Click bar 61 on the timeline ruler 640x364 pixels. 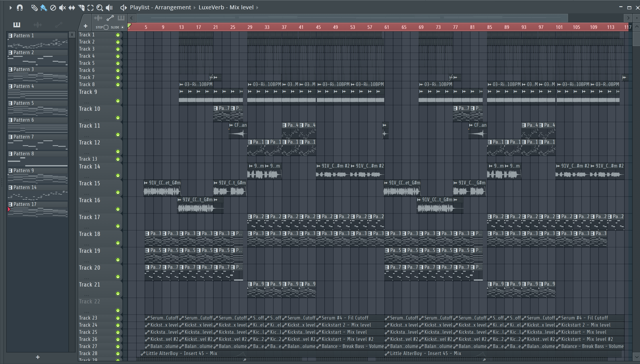tap(387, 27)
